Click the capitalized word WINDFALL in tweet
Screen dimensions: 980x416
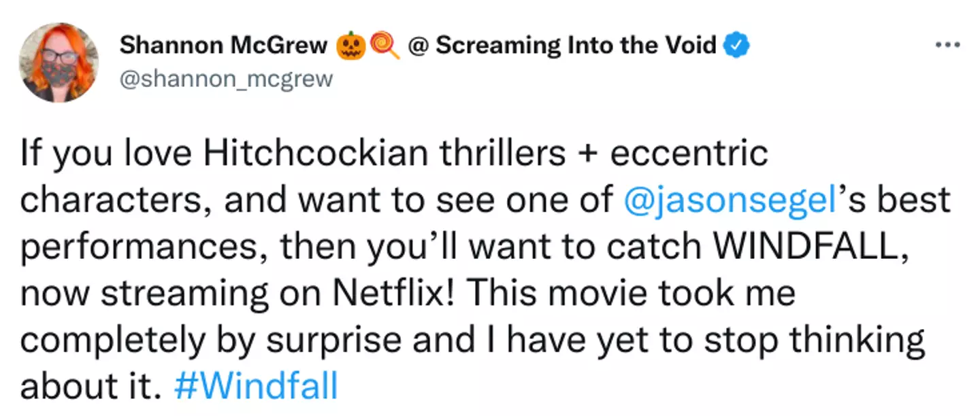(x=802, y=247)
